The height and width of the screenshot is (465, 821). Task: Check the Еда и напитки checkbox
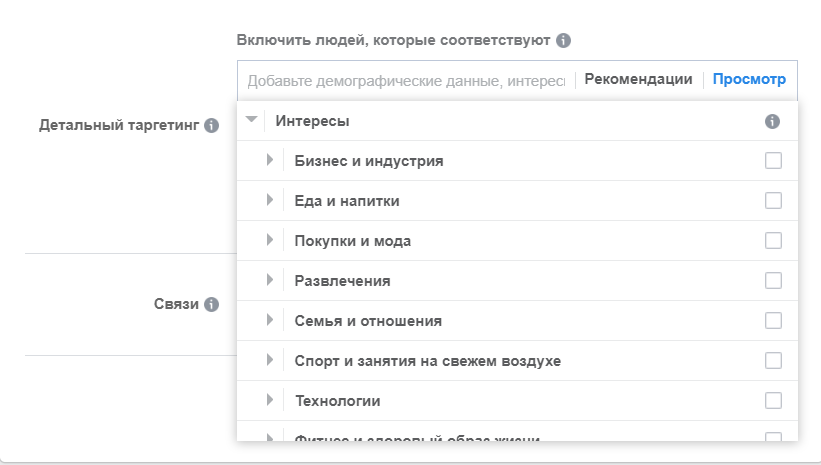(x=773, y=201)
